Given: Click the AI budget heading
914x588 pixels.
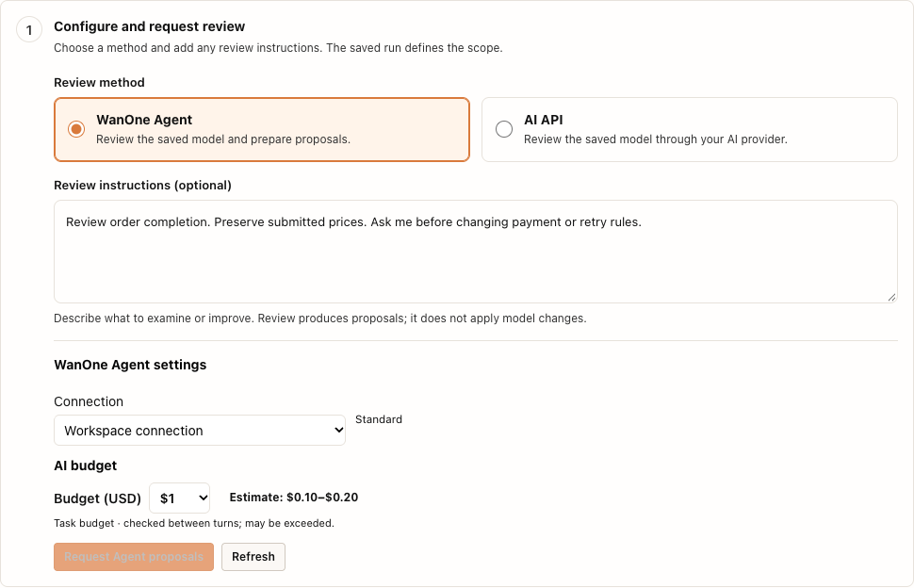Looking at the screenshot, I should pyautogui.click(x=85, y=465).
